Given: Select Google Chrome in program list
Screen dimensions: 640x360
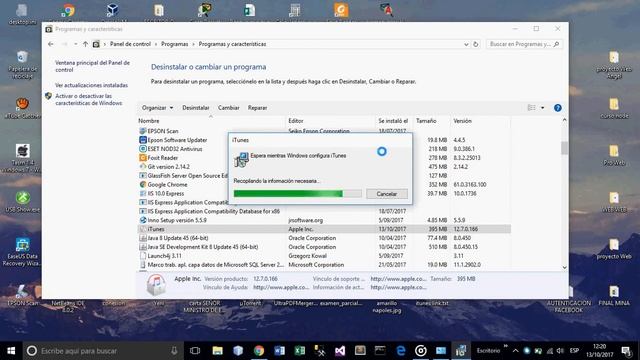Looking at the screenshot, I should click(324, 184).
